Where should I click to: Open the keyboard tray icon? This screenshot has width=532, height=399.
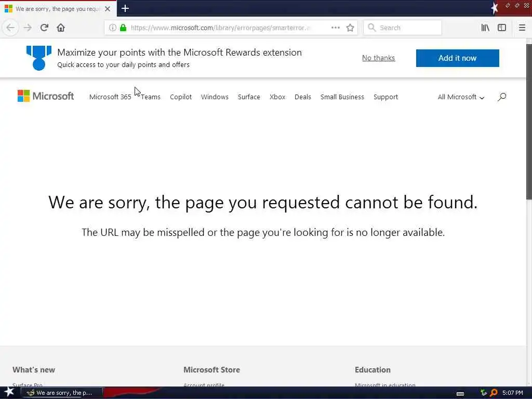[x=460, y=393]
